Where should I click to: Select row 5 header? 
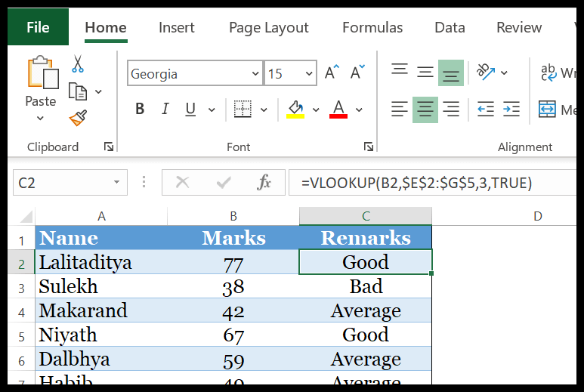tap(21, 335)
